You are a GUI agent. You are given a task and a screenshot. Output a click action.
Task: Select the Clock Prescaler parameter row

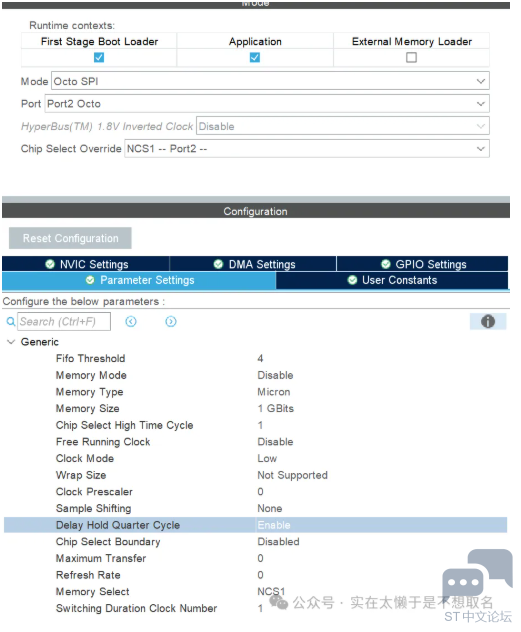click(x=255, y=492)
